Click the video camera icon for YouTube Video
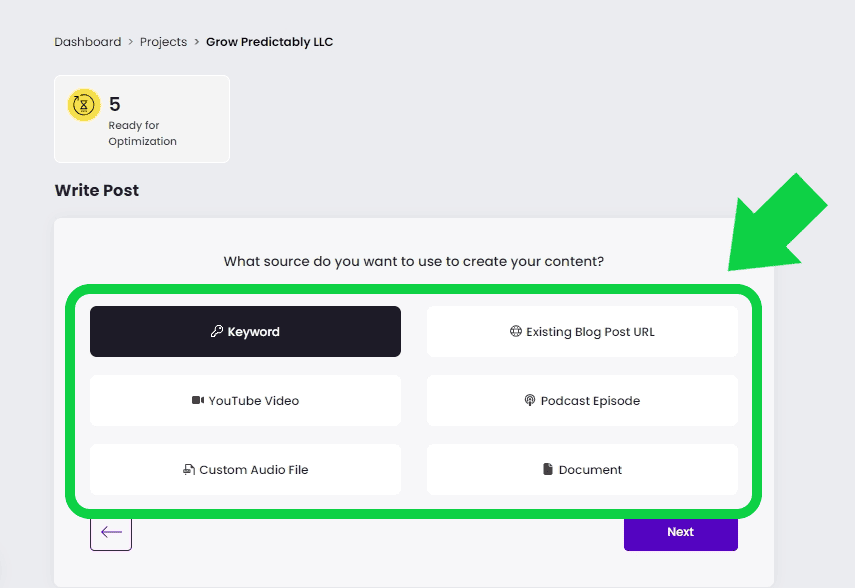 point(197,400)
